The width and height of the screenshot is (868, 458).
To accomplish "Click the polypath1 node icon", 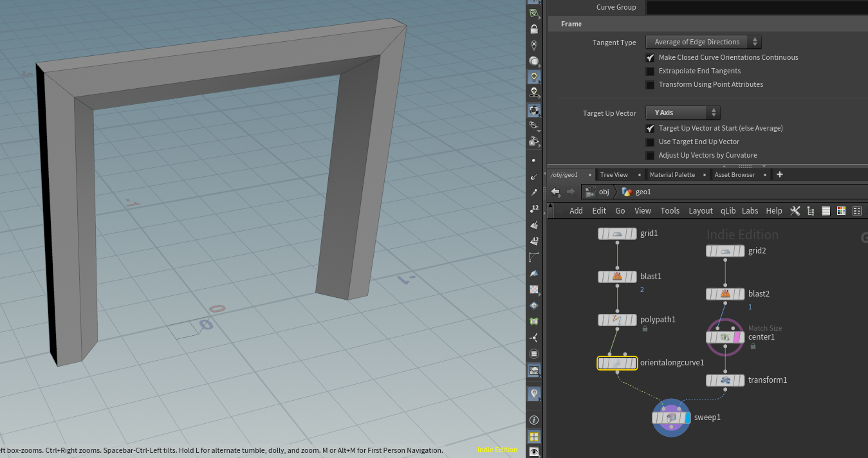I will pyautogui.click(x=617, y=320).
